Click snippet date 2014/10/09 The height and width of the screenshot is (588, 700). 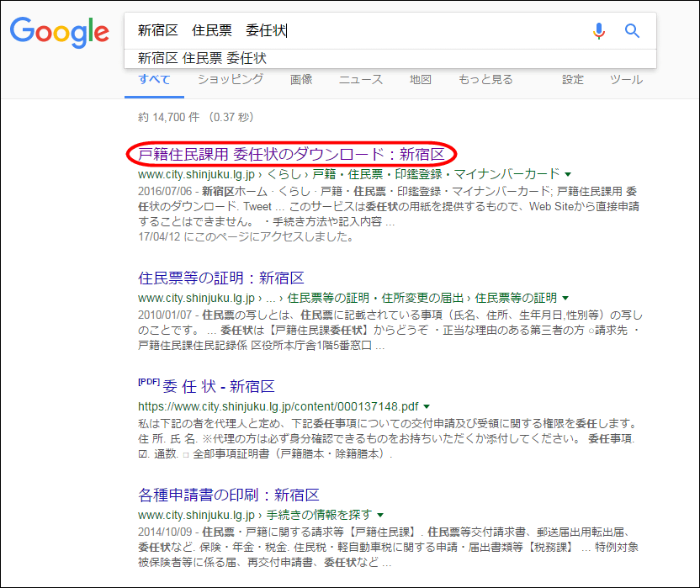pos(165,532)
